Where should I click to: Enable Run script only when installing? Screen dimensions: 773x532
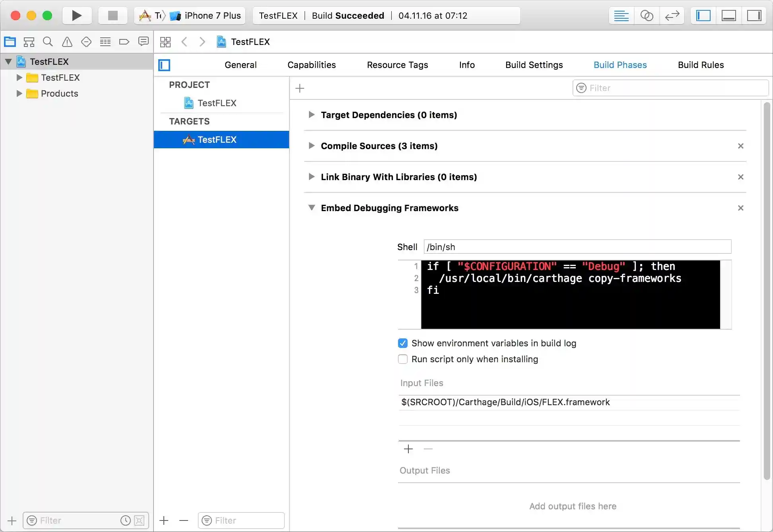click(x=403, y=359)
